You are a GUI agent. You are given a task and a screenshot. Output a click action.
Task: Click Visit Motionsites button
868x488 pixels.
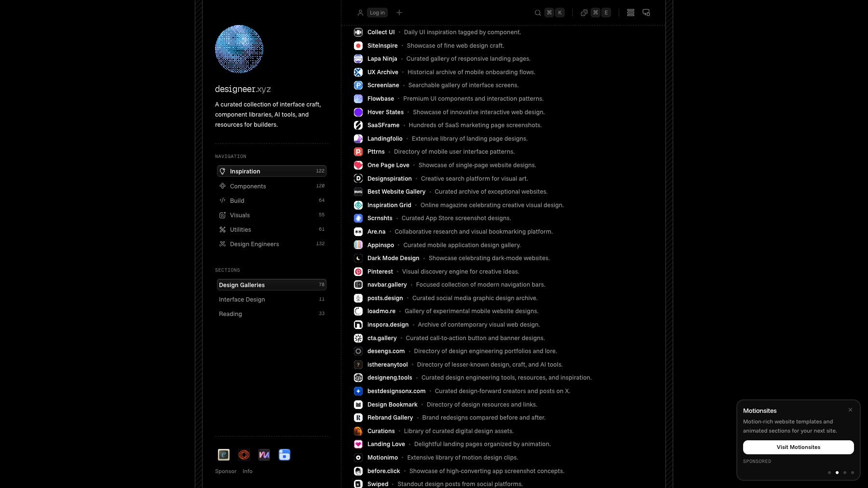798,447
